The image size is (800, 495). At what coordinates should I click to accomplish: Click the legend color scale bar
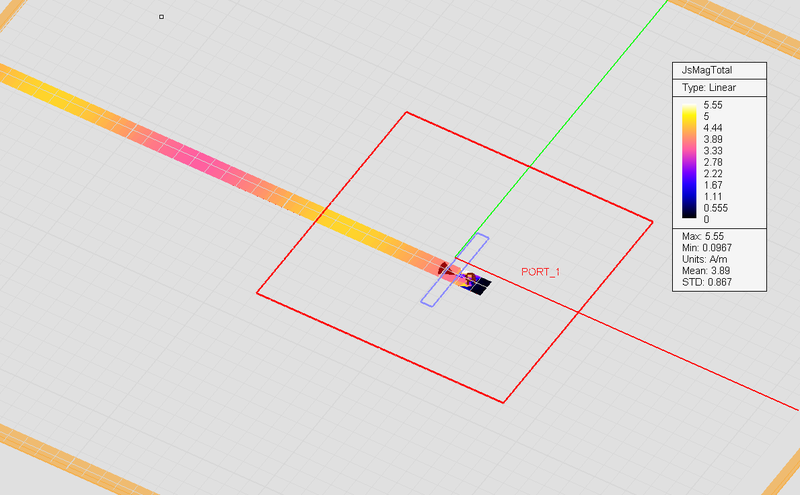tap(689, 161)
